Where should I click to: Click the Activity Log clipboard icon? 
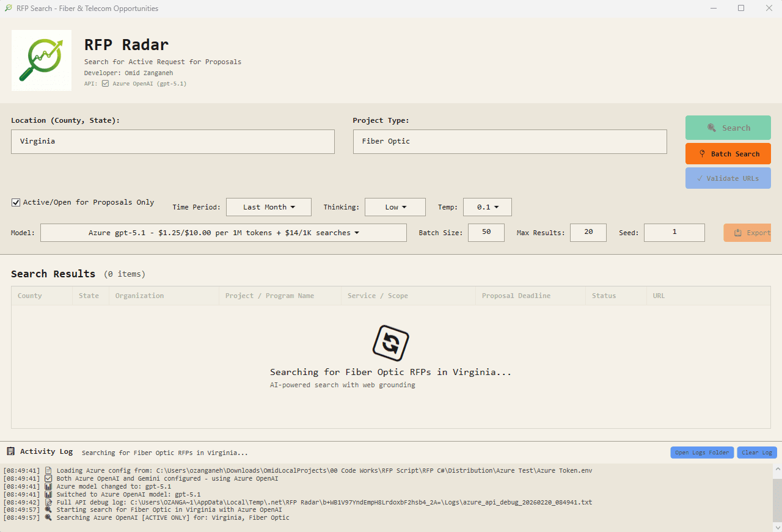tap(10, 451)
